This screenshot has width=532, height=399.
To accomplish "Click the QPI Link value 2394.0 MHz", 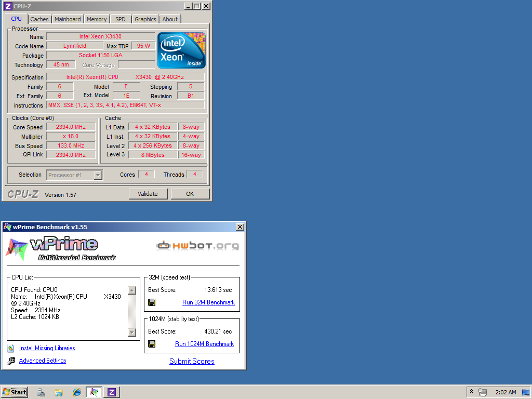I will pos(71,155).
